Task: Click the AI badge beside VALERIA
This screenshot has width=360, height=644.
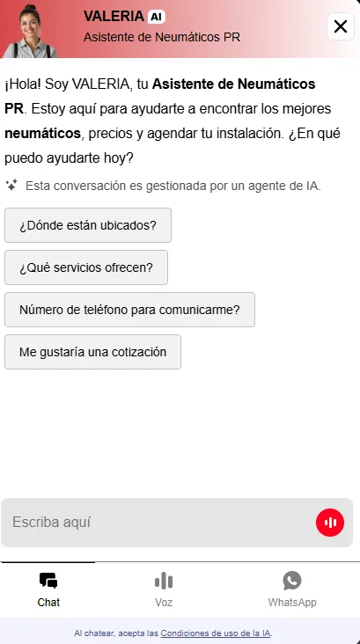Action: click(156, 17)
